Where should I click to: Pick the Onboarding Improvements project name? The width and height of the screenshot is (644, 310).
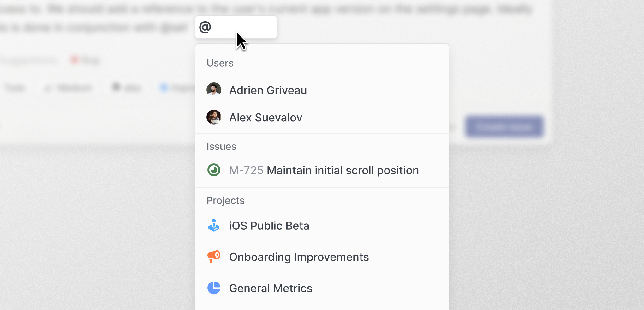coord(299,257)
